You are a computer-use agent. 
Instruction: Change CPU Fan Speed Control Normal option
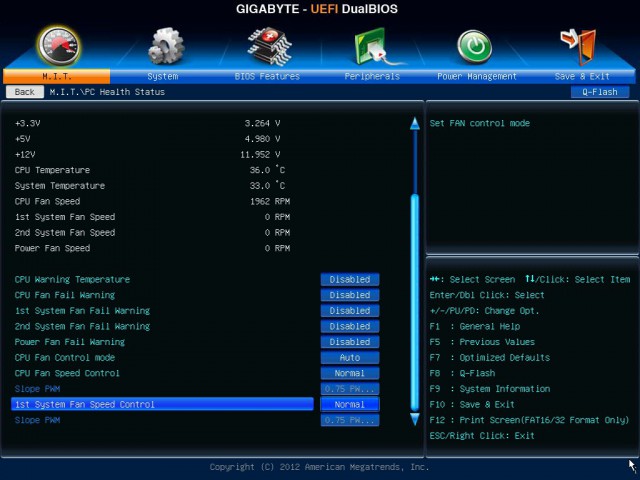[349, 373]
